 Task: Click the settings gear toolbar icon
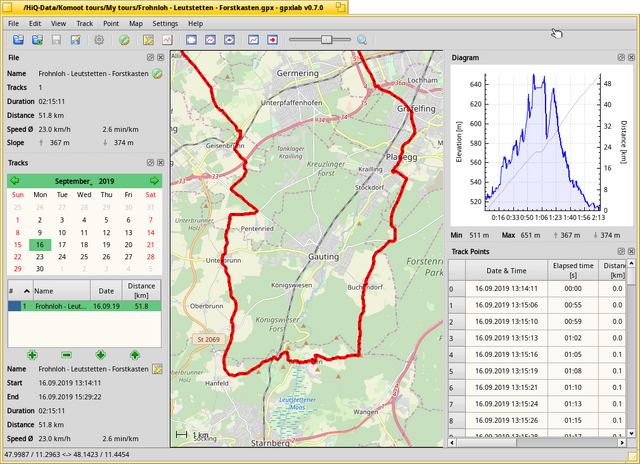[x=99, y=40]
